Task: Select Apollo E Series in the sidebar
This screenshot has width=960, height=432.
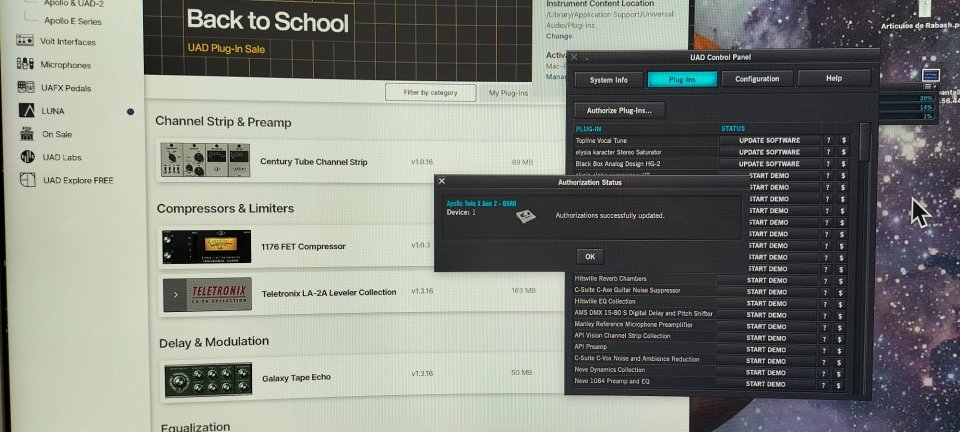Action: [73, 21]
